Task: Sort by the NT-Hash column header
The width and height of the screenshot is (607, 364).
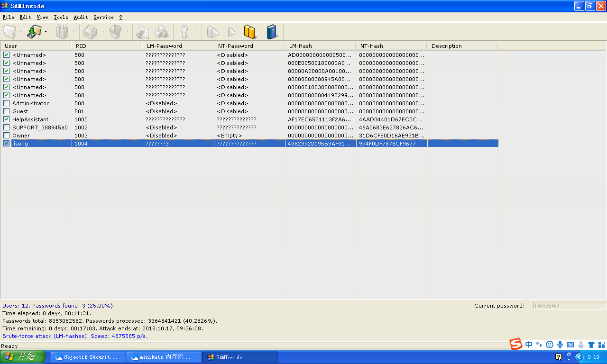Action: (x=391, y=46)
